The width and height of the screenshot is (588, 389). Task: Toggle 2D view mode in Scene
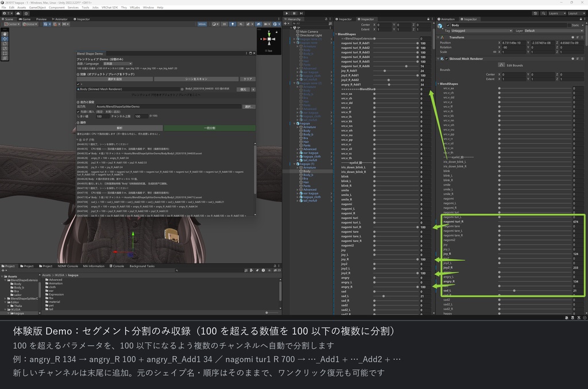click(225, 24)
